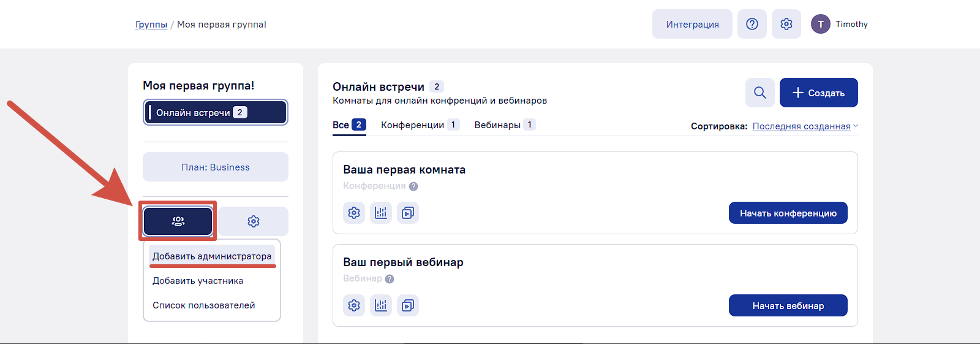Screen dimensions: 980x344
Task: Switch to the Вебинары tab
Action: (505, 125)
